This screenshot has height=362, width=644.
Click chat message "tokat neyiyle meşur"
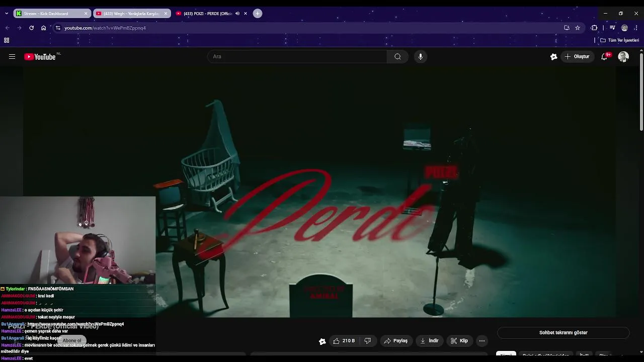pos(57,317)
